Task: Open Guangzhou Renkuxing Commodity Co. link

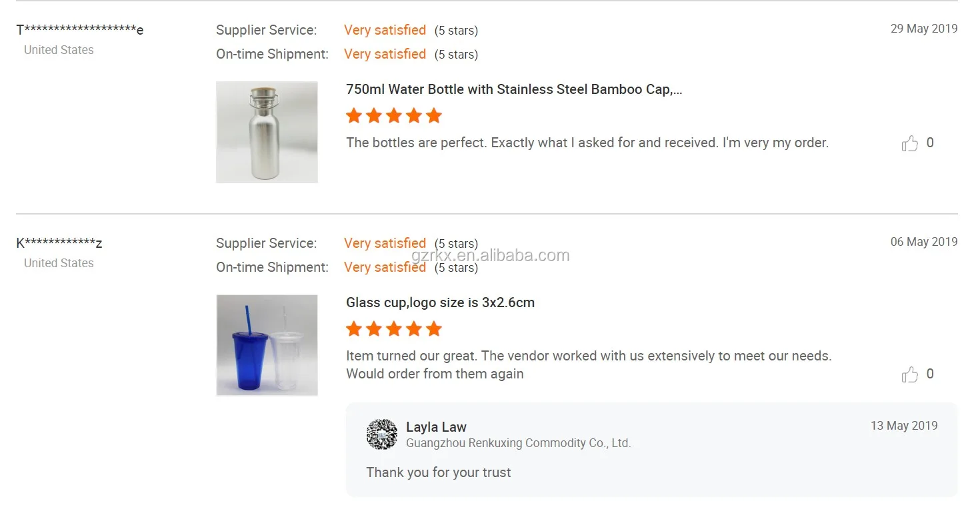Action: (x=518, y=443)
